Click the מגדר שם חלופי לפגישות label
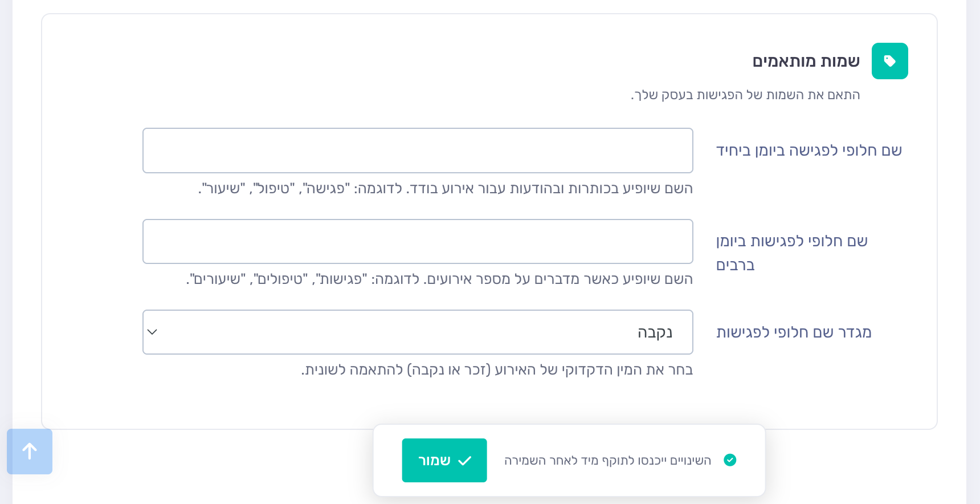 point(793,332)
